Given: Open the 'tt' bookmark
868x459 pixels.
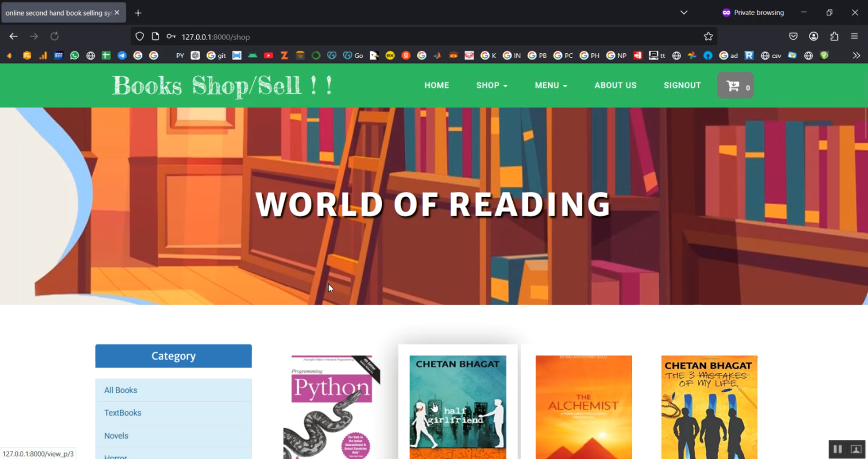Looking at the screenshot, I should tap(657, 55).
